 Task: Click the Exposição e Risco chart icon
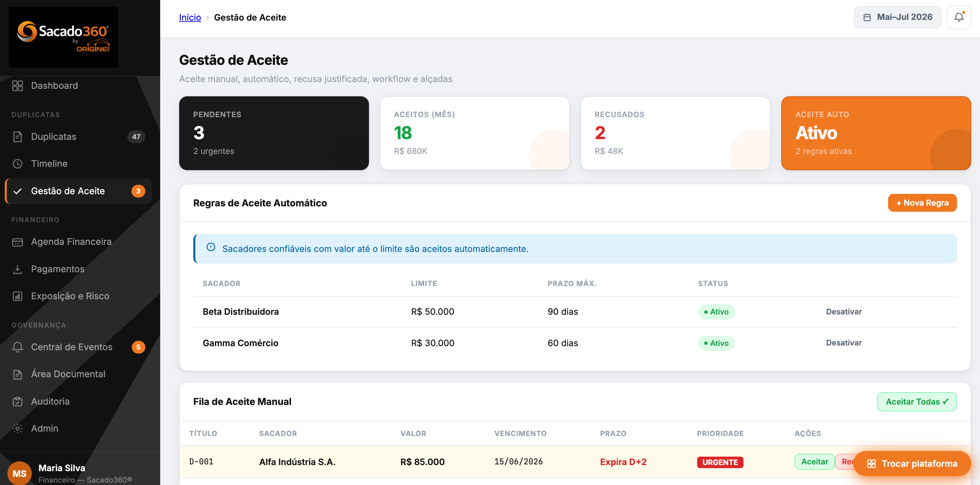coord(18,296)
